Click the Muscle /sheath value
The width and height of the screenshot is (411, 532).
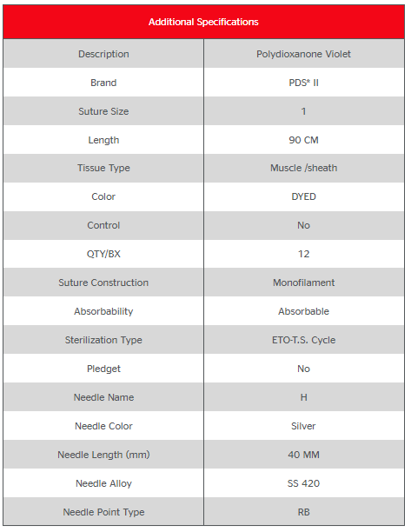click(303, 168)
